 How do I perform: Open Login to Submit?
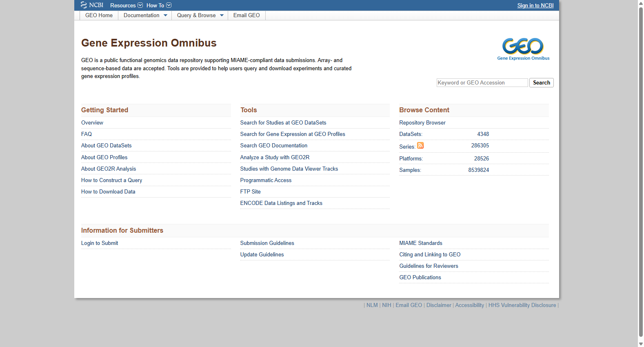click(100, 243)
